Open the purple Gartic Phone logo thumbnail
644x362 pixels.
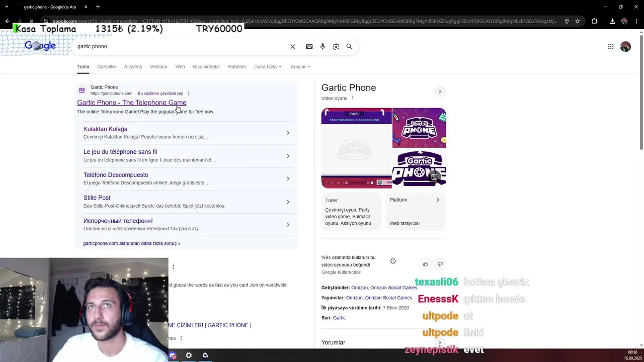pos(419,168)
